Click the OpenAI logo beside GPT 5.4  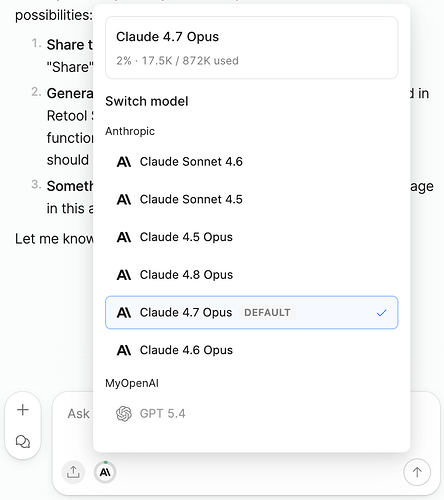(124, 414)
